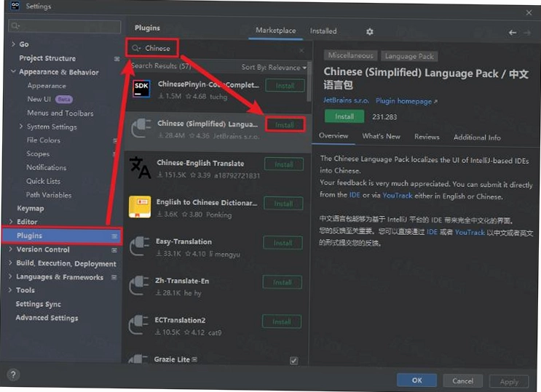
Task: Install ChinesePinyin-CodeCompletion plugin
Action: pyautogui.click(x=285, y=86)
